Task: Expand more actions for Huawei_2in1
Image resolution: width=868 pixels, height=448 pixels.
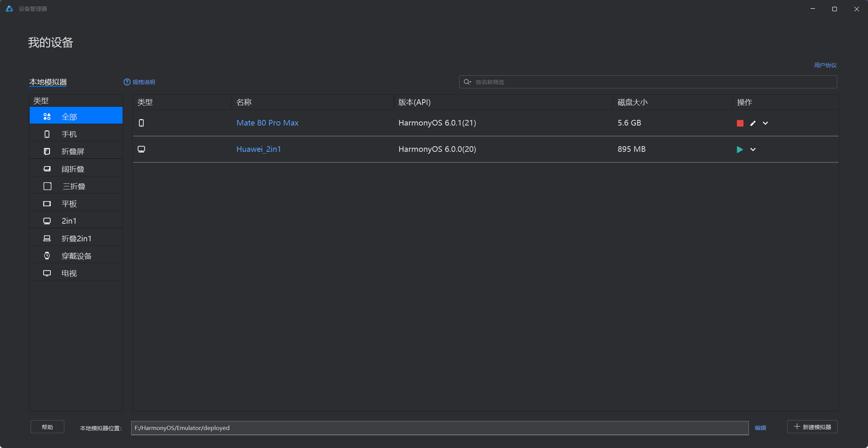Action: click(x=753, y=150)
